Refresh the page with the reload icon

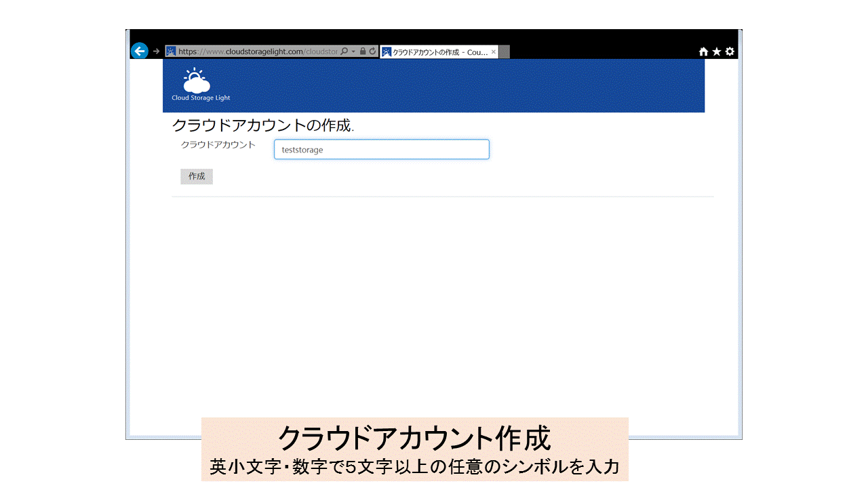(x=372, y=52)
